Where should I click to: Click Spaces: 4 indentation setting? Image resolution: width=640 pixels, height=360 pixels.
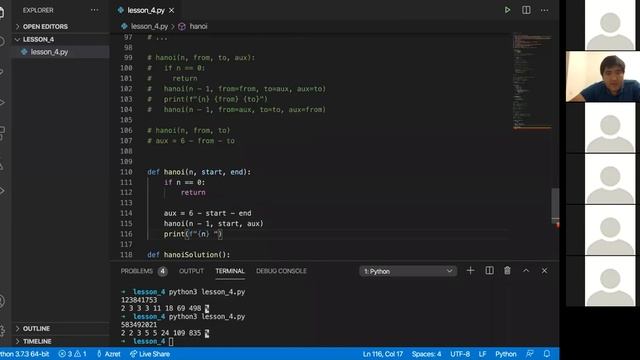pyautogui.click(x=426, y=354)
